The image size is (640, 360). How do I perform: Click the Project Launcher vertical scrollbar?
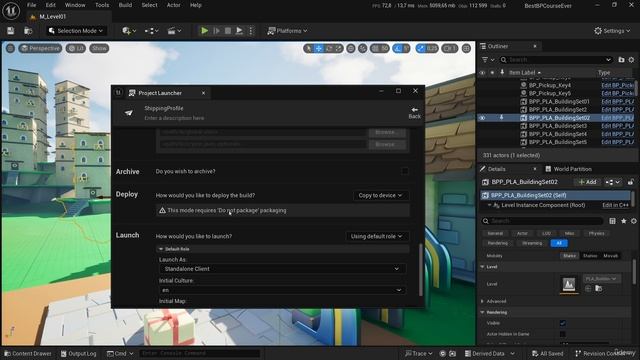click(421, 269)
